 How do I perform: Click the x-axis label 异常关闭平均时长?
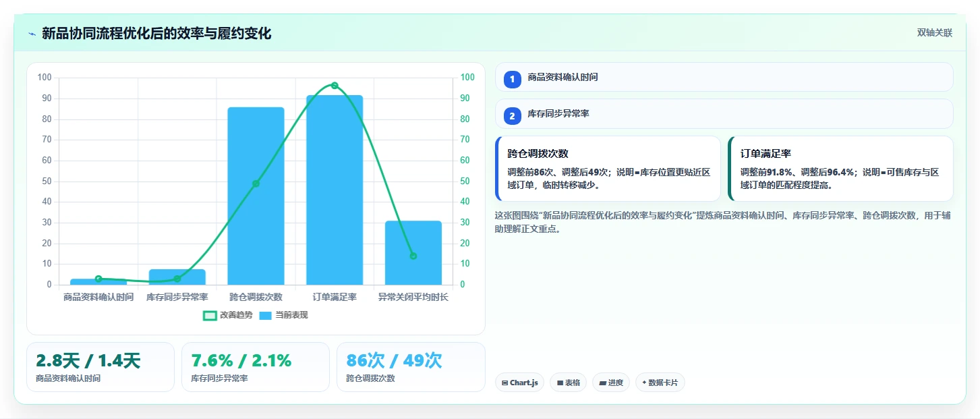[413, 297]
